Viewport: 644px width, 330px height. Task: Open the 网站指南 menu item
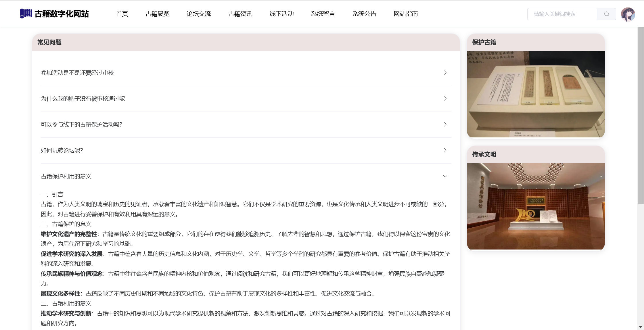coord(406,14)
